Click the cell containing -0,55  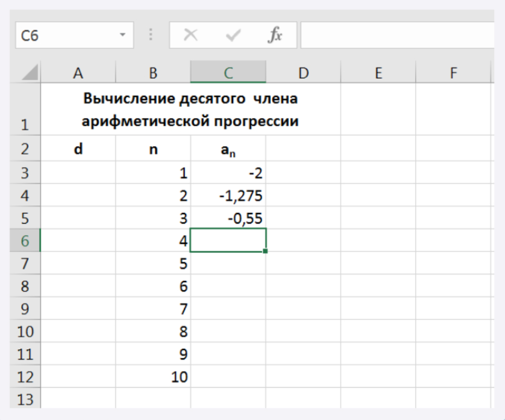point(228,218)
